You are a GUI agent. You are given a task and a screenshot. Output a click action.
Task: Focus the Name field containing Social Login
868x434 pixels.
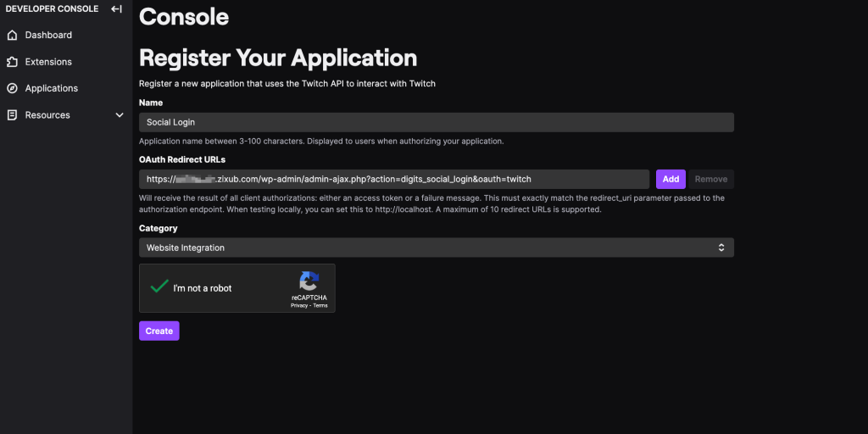click(x=436, y=122)
